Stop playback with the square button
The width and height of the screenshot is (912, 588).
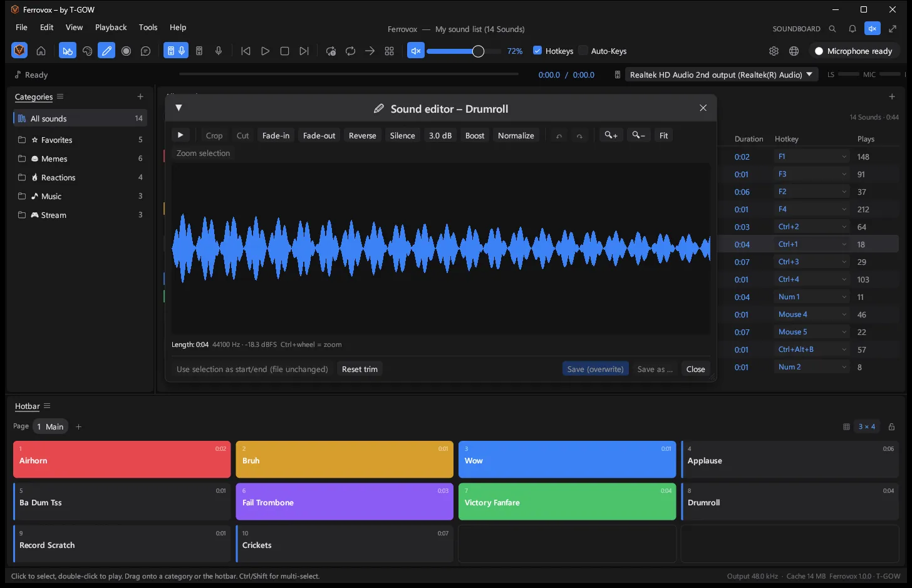(284, 51)
